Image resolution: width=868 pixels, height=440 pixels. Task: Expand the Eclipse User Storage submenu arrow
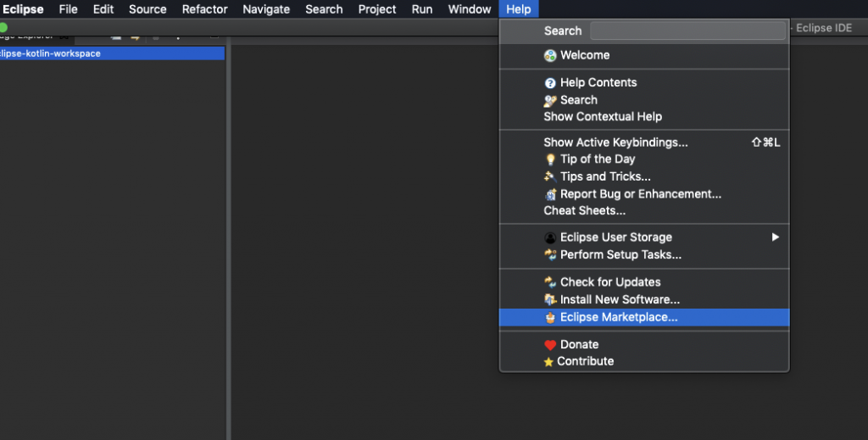click(x=775, y=237)
